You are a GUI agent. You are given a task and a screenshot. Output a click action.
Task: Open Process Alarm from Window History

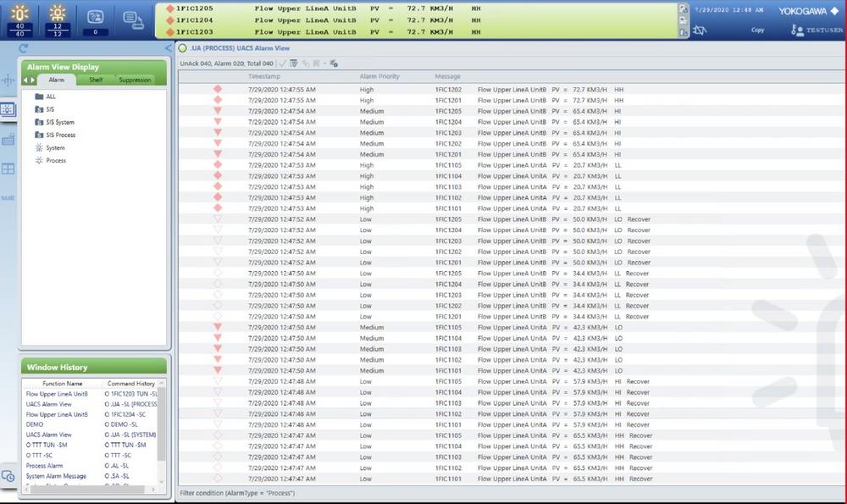44,466
